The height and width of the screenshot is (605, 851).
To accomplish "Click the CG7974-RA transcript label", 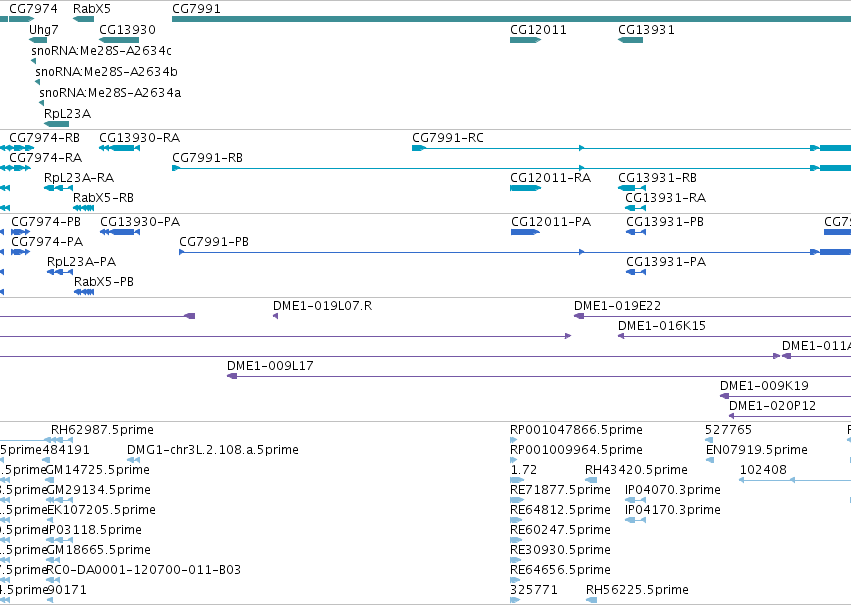I will [x=46, y=158].
